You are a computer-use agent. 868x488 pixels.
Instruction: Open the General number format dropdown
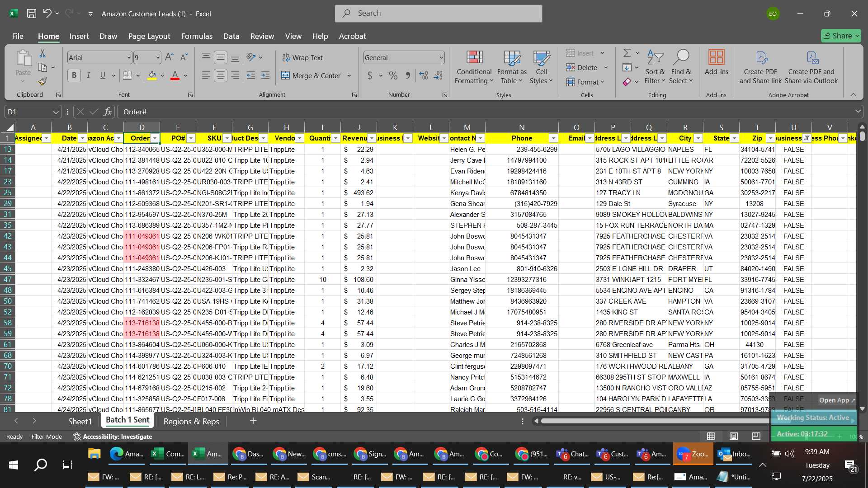pyautogui.click(x=441, y=57)
